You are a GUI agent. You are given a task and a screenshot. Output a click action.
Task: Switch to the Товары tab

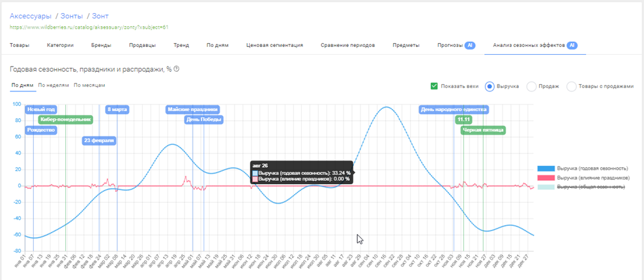20,45
